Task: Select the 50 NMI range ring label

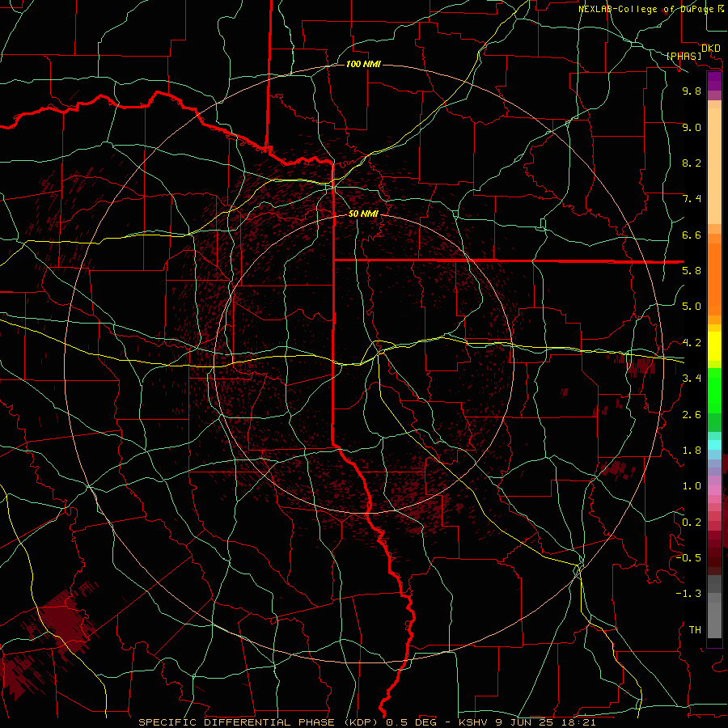Action: click(x=363, y=214)
